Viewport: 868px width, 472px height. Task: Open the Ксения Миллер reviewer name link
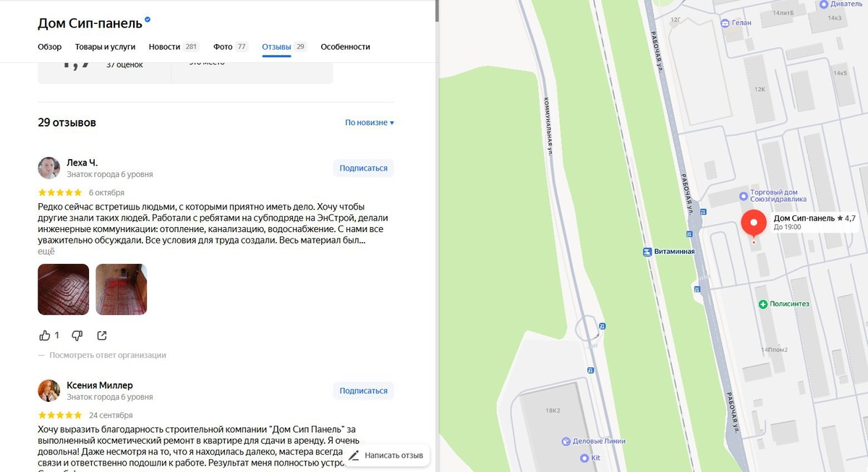pos(100,385)
